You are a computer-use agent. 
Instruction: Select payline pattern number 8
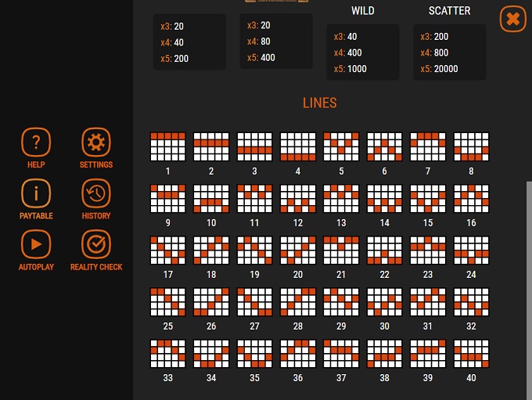[471, 146]
